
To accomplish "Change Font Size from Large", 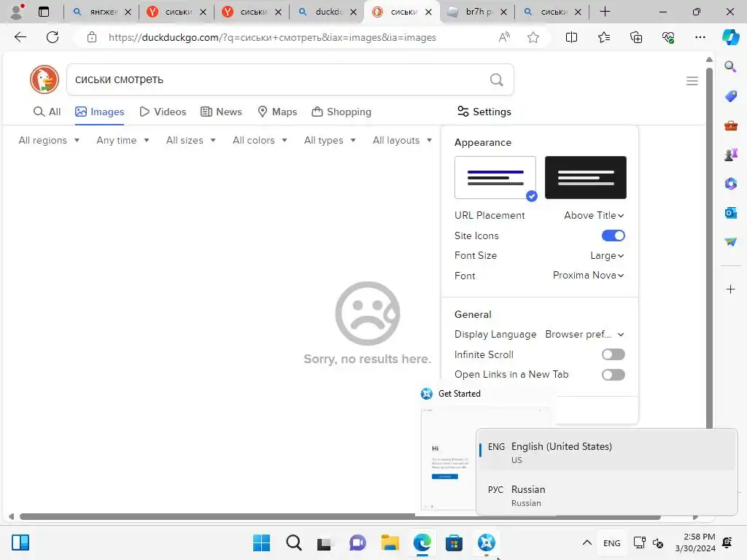I will [607, 256].
